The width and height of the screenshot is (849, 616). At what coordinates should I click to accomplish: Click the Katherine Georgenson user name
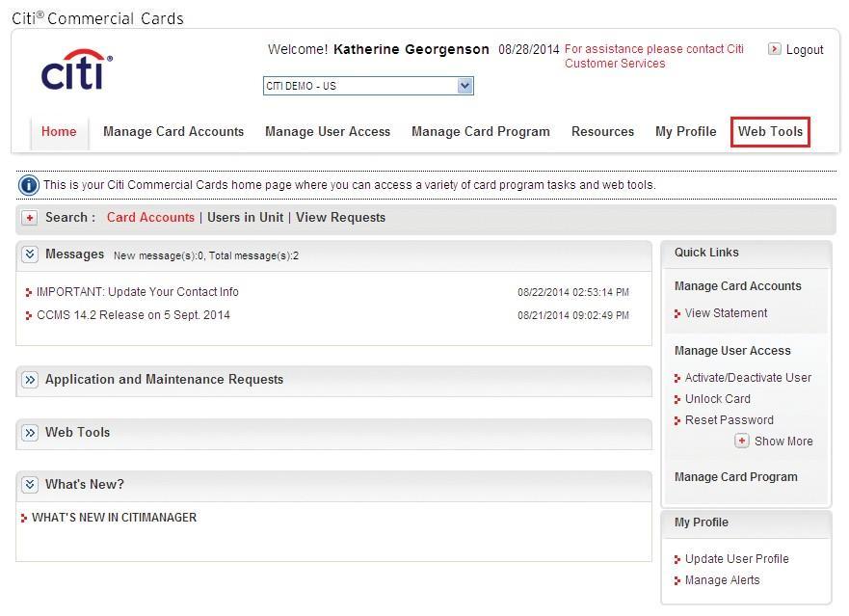point(411,49)
